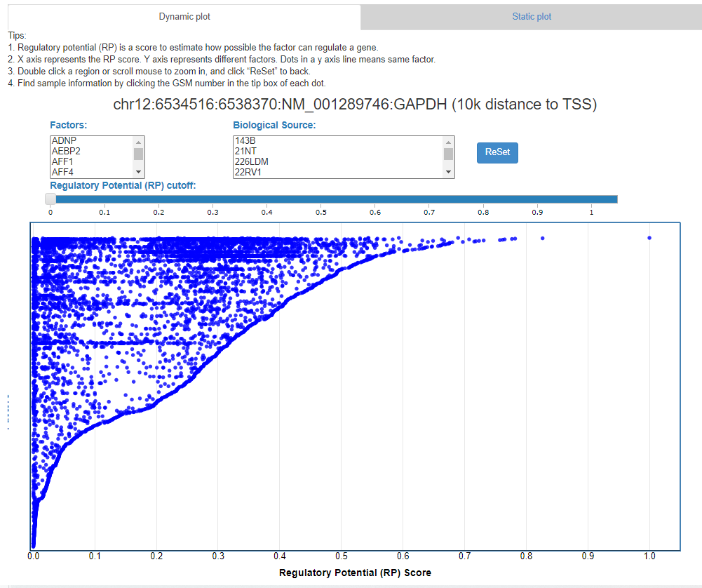This screenshot has height=588, width=702.
Task: Select 226LDM in Biological Source list
Action: (337, 161)
